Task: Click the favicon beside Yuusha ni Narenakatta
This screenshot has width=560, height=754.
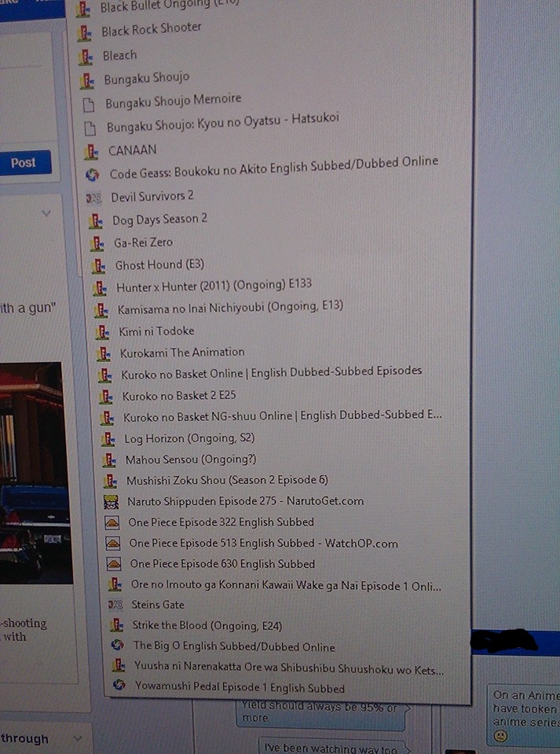Action: click(119, 665)
